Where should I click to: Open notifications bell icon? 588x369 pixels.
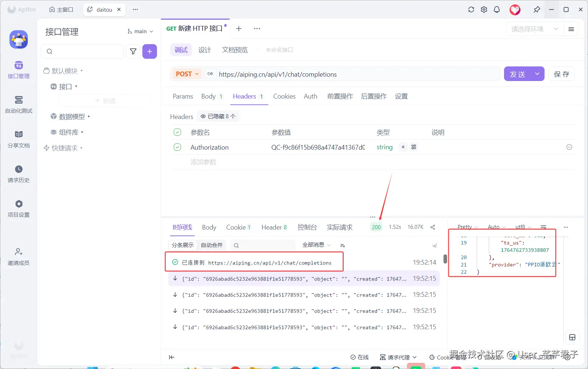point(497,10)
